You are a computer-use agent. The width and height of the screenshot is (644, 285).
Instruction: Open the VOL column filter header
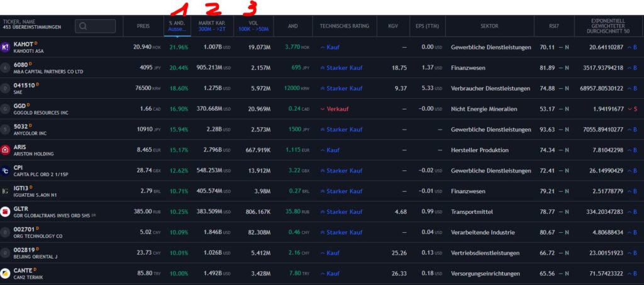tap(254, 26)
